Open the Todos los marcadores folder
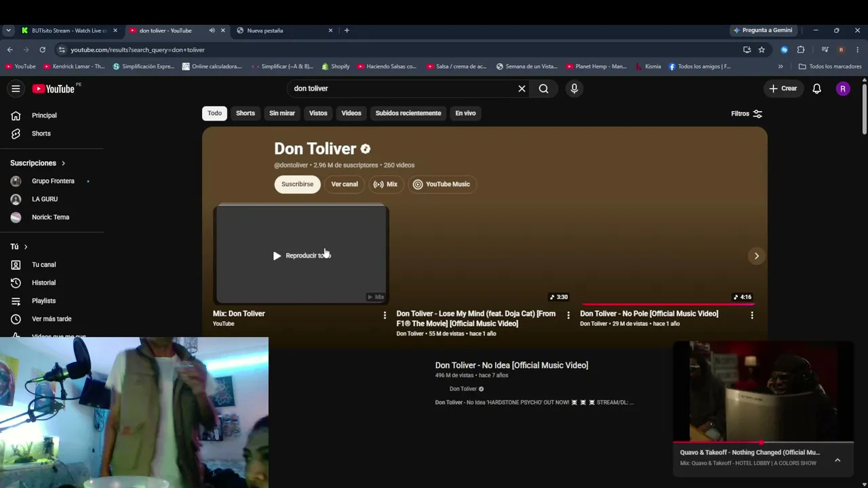 [830, 66]
